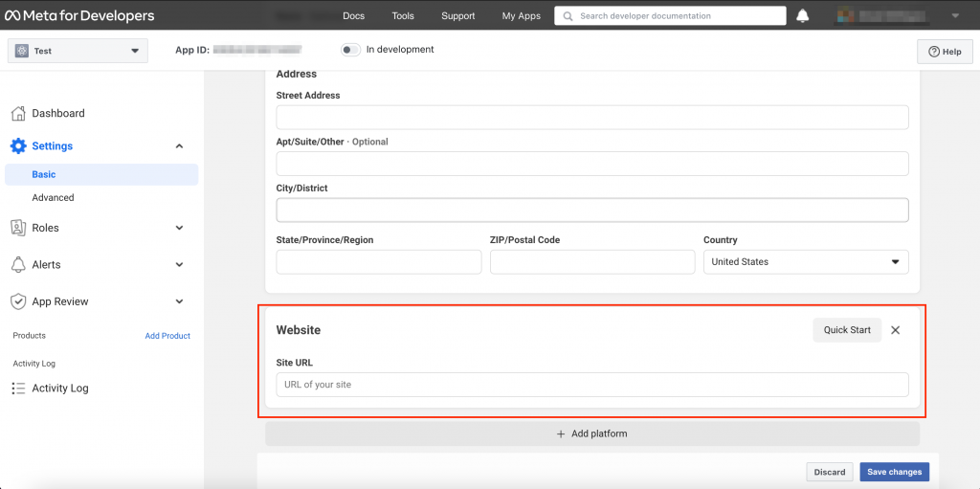
Task: Click the notifications bell icon
Action: [x=802, y=16]
